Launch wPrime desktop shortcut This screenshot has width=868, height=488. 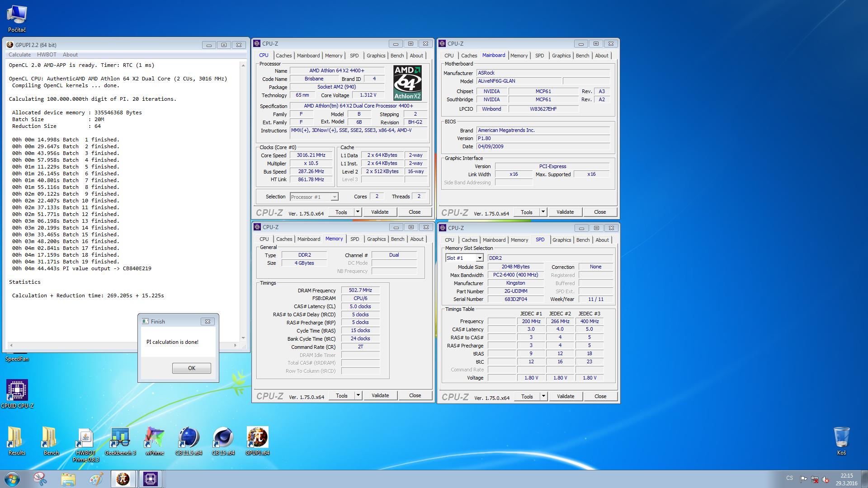pyautogui.click(x=154, y=441)
